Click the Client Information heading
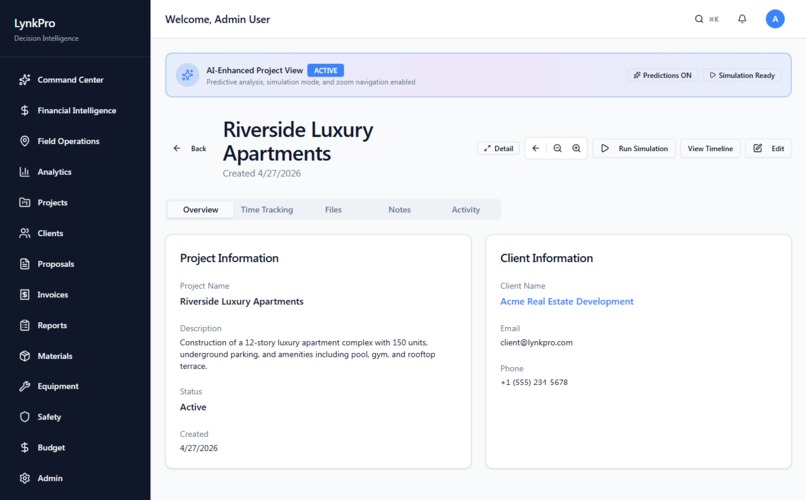 [x=546, y=258]
